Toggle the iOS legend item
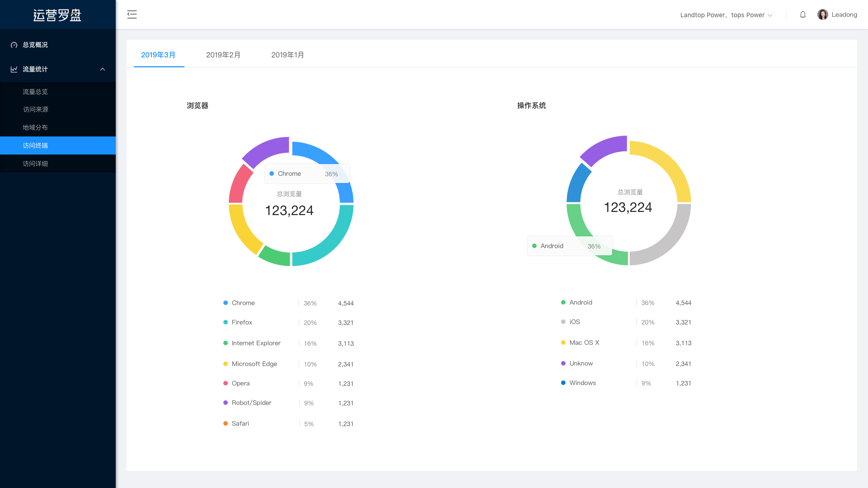Screen dimensions: 868x488 574,322
